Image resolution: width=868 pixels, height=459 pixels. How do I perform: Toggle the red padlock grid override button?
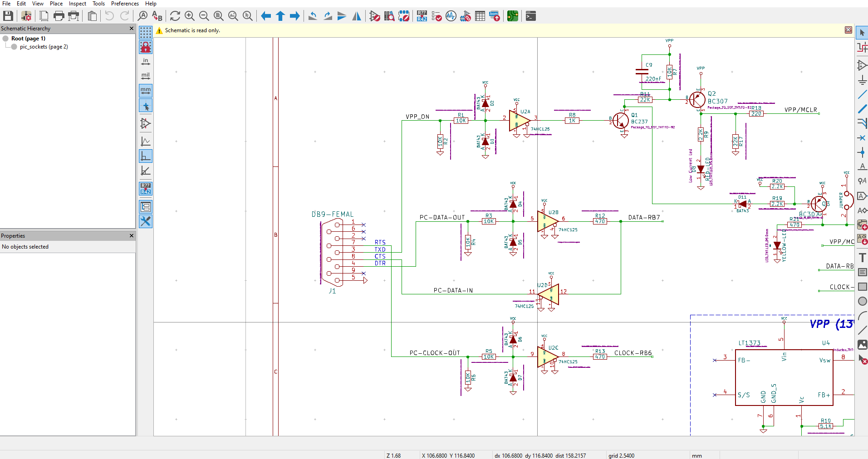point(146,47)
